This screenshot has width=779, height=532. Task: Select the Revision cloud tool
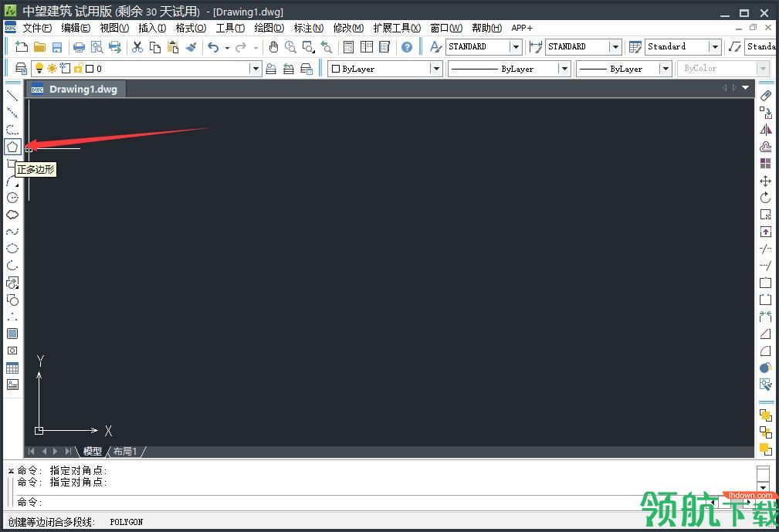tap(12, 215)
